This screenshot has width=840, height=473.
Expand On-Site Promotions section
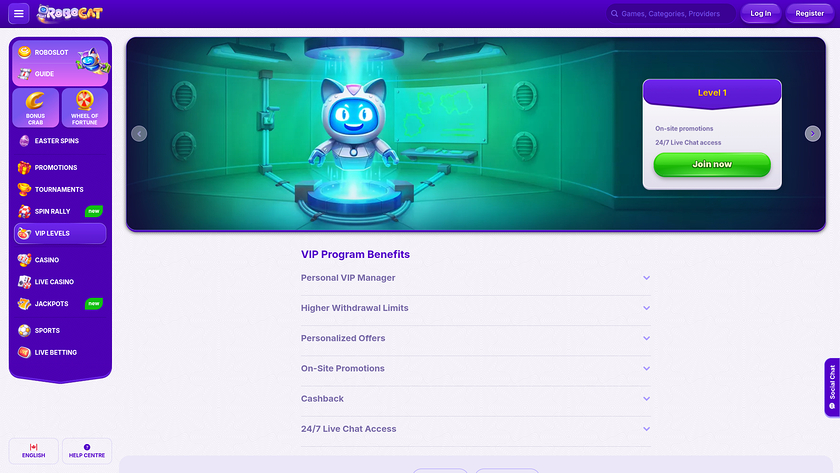pyautogui.click(x=476, y=369)
